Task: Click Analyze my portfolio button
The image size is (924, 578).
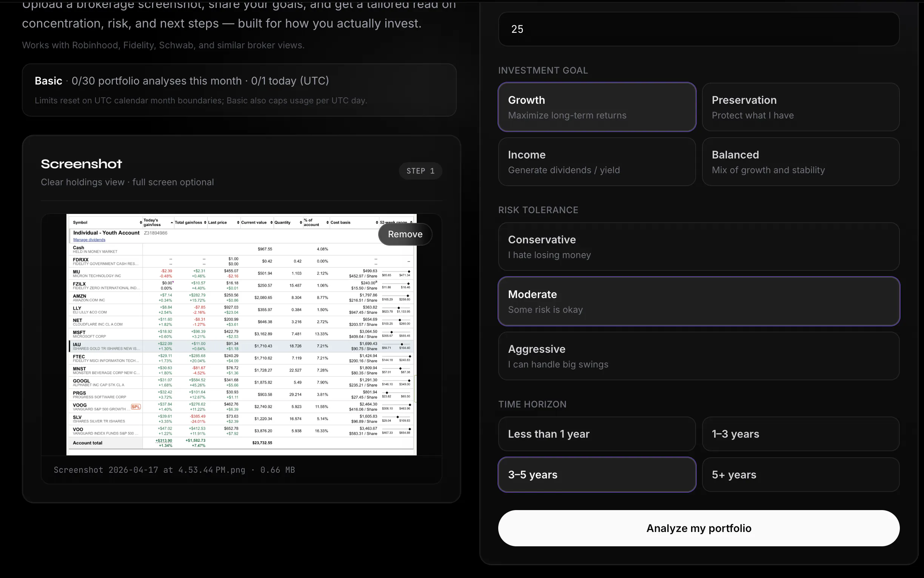Action: 699,528
